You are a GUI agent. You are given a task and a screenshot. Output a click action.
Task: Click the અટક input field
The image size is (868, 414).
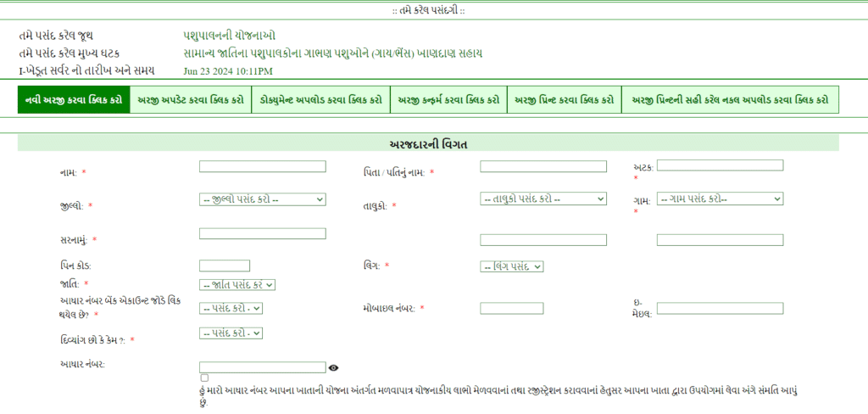tap(721, 165)
